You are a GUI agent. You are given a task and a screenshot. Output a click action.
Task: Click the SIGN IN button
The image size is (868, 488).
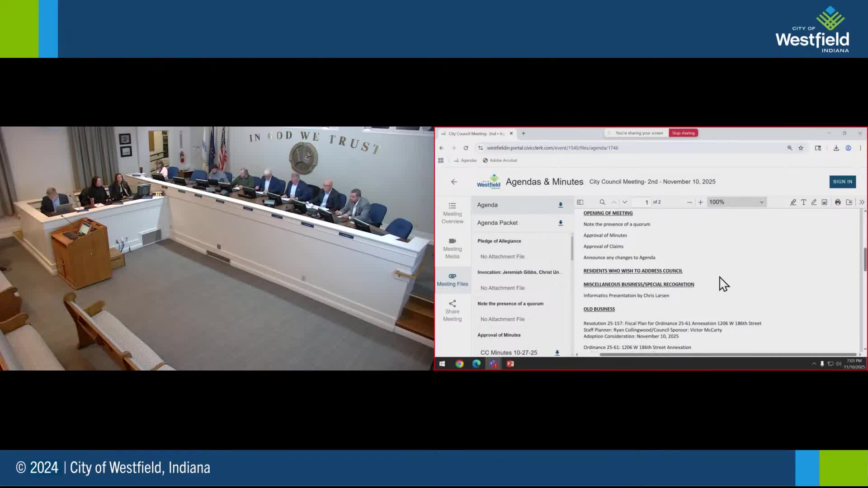click(842, 182)
